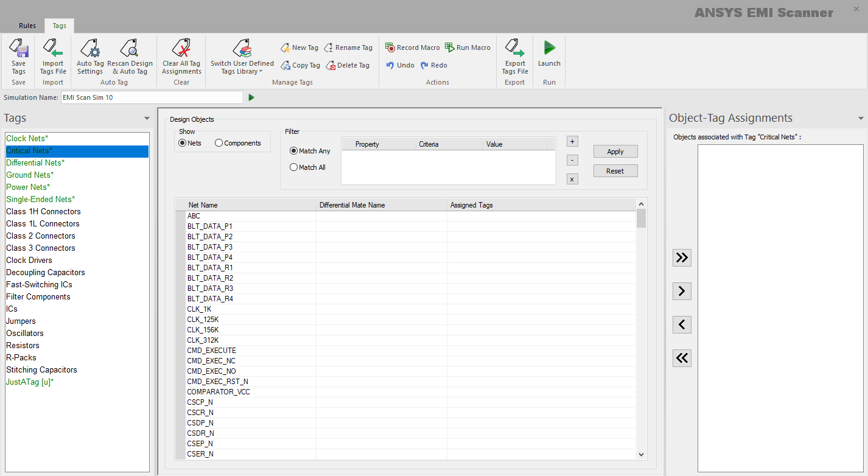Click the Apply filter button
This screenshot has width=868, height=476.
tap(615, 152)
